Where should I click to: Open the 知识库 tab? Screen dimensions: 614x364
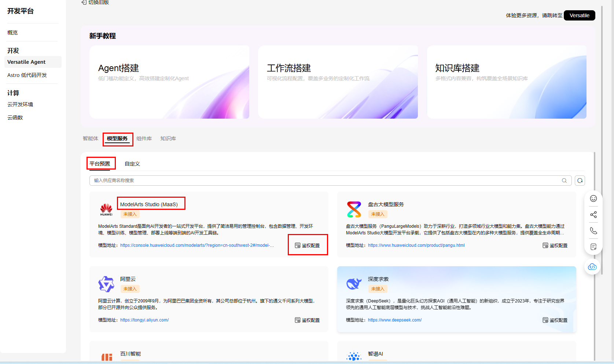tap(168, 138)
